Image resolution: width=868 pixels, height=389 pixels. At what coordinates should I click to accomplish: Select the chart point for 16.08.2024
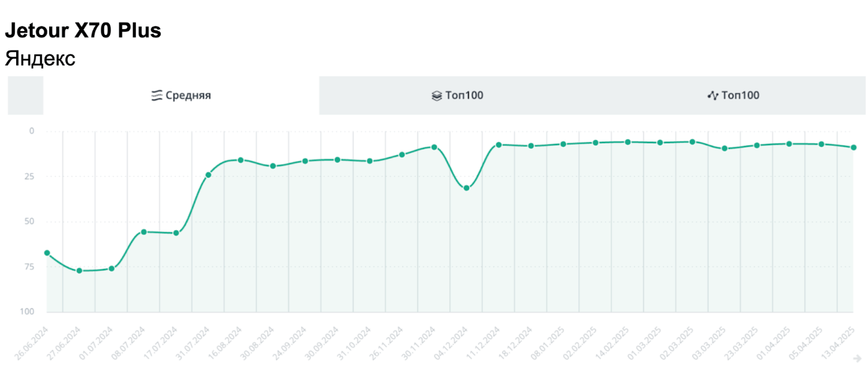coord(240,159)
